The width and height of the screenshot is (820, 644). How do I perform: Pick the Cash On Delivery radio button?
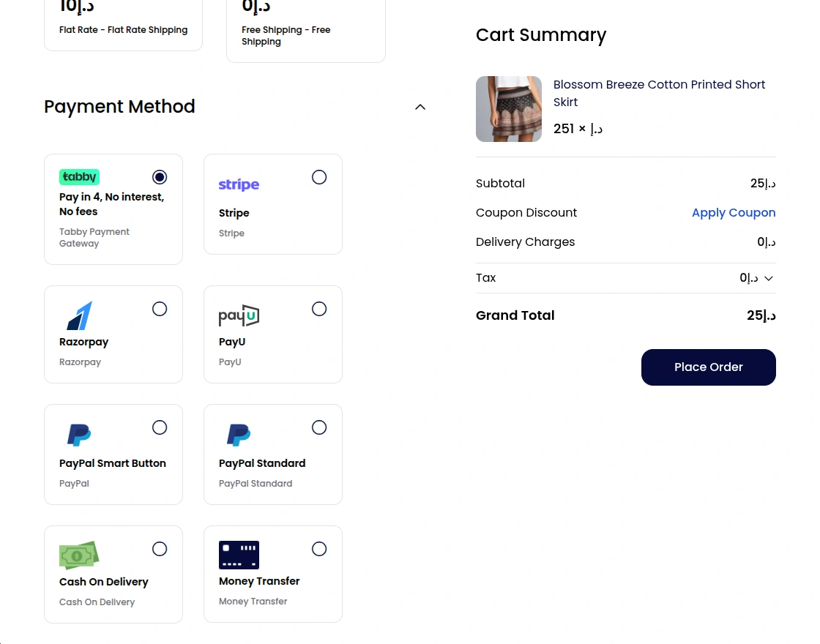click(160, 549)
